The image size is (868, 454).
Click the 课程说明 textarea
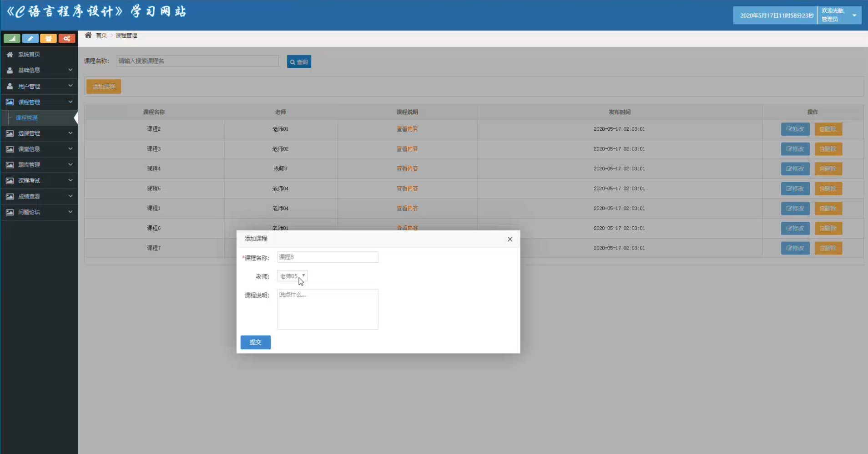point(328,309)
